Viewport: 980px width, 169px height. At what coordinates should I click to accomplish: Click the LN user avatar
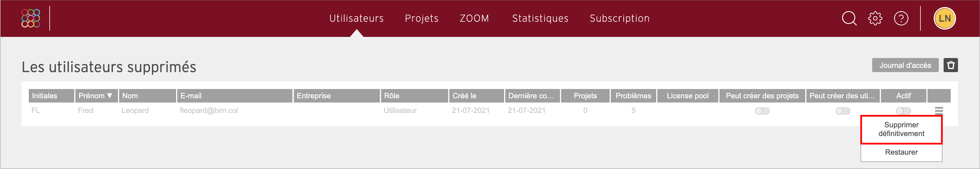click(945, 18)
